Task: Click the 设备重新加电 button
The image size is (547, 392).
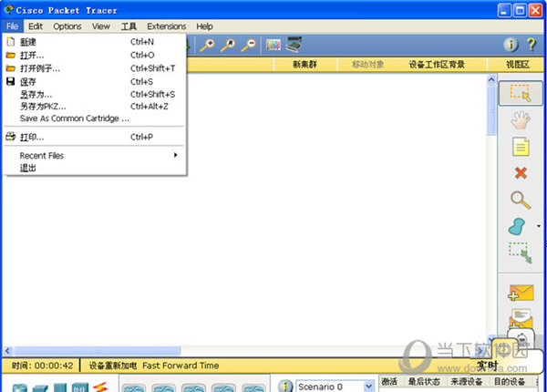Action: tap(112, 366)
